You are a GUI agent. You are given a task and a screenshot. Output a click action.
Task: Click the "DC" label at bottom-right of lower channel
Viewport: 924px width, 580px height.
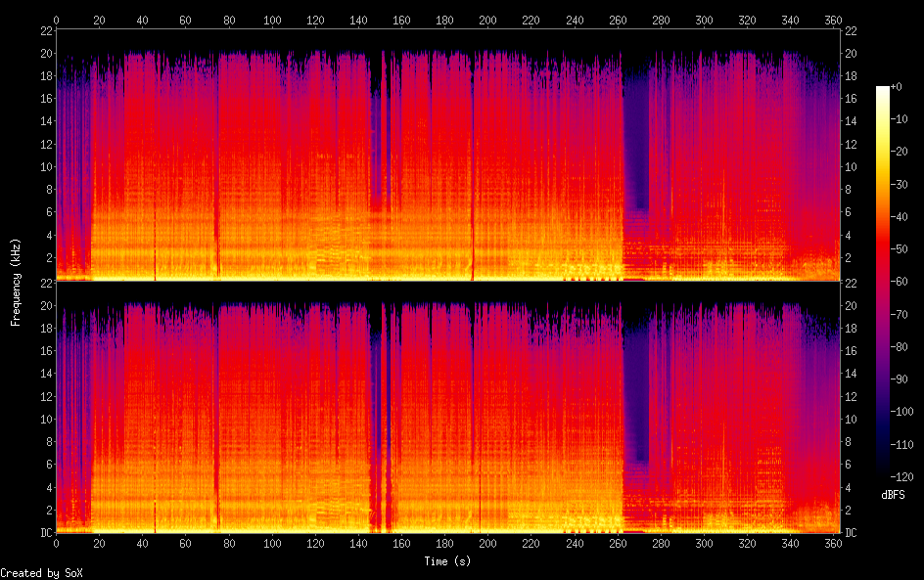tap(852, 533)
